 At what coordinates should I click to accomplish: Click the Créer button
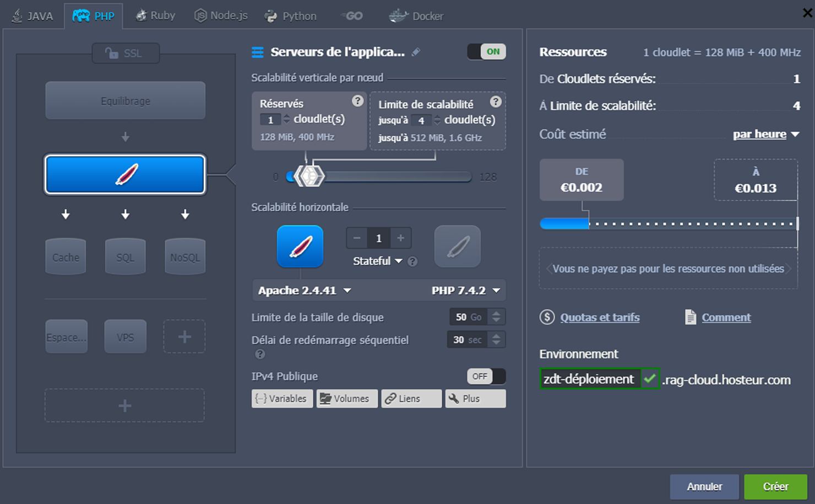click(775, 486)
